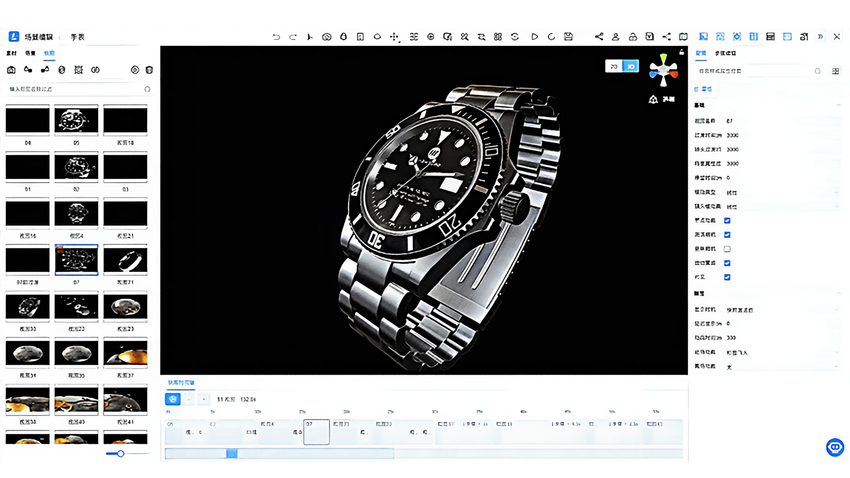
Task: Select the pointer arrow tool after redo
Action: click(310, 37)
